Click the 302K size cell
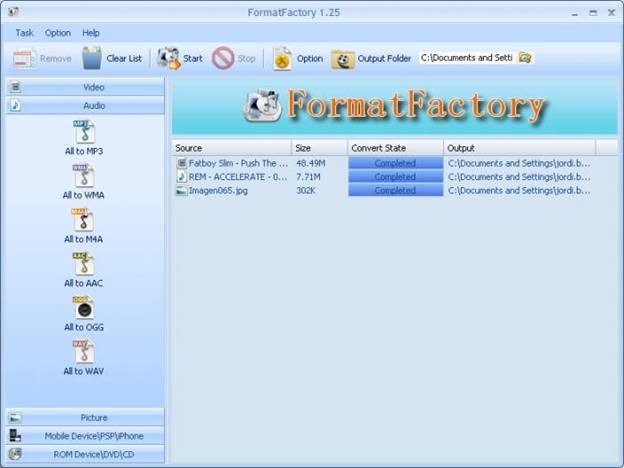Screen dimensions: 624x468 click(x=306, y=191)
